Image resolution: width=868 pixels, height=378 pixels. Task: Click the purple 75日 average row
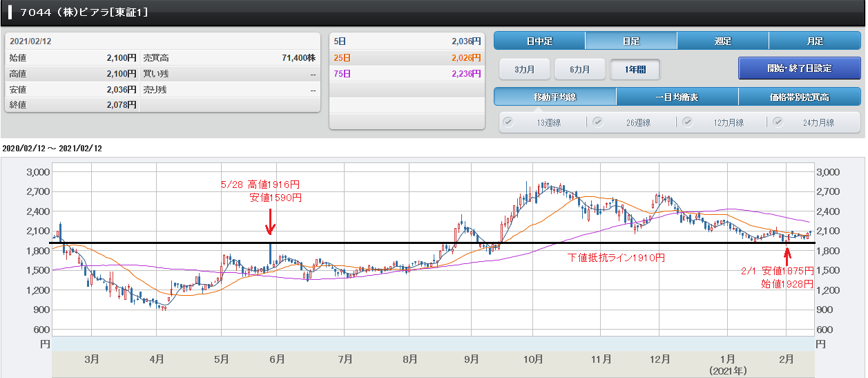(406, 73)
